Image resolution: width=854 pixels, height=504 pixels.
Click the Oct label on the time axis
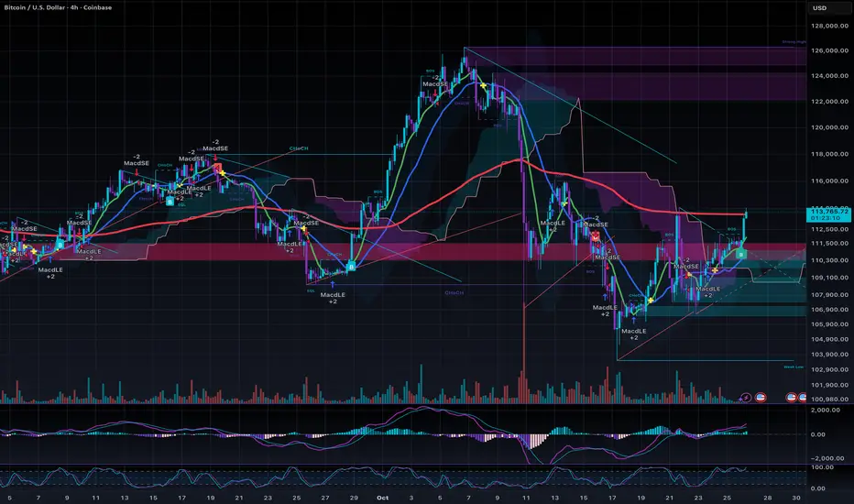[382, 498]
